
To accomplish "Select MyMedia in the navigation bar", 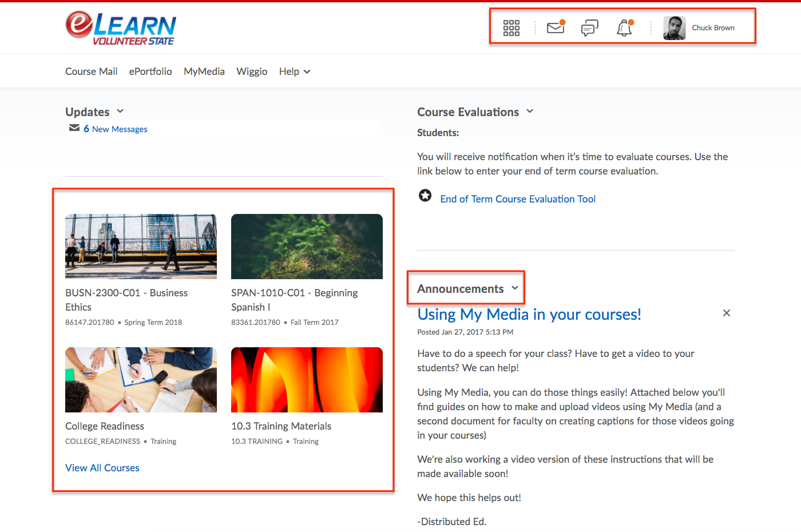I will (204, 72).
